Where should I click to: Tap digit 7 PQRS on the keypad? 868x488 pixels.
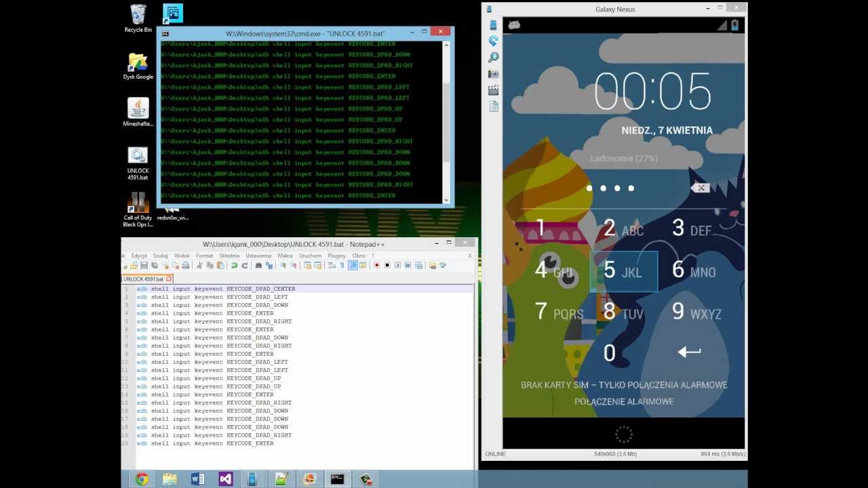click(559, 312)
